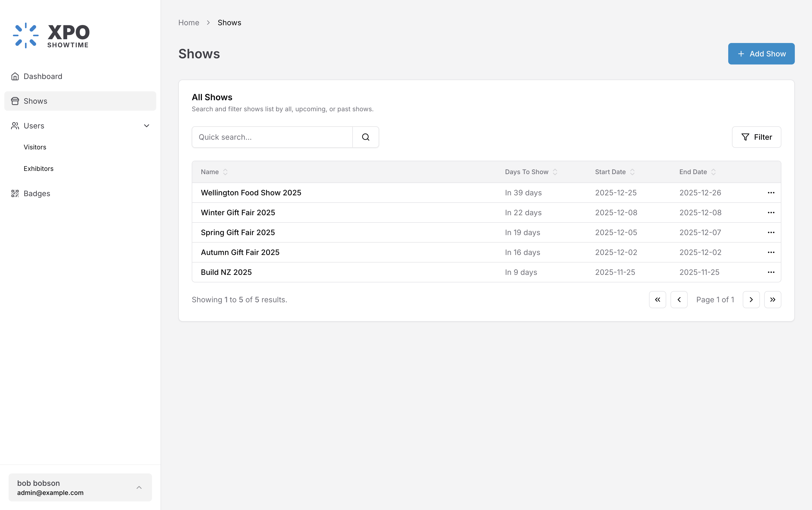
Task: Click the XPO Showtime logo
Action: tap(51, 35)
